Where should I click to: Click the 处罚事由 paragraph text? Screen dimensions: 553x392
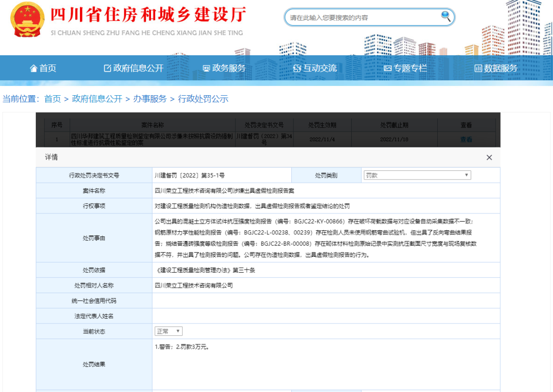315,238
